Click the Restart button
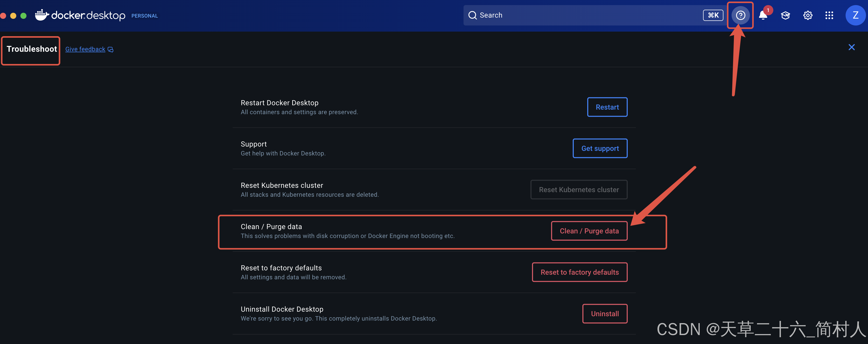This screenshot has width=868, height=344. point(607,107)
